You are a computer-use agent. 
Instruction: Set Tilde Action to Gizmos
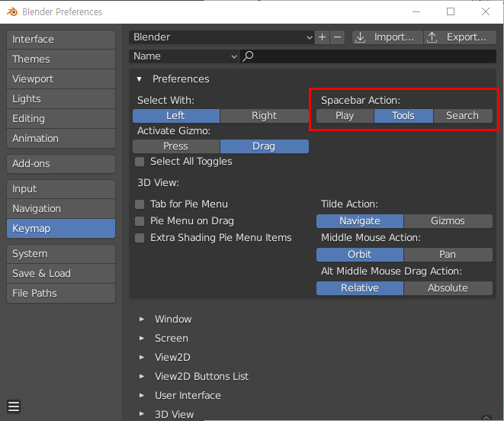coord(448,221)
